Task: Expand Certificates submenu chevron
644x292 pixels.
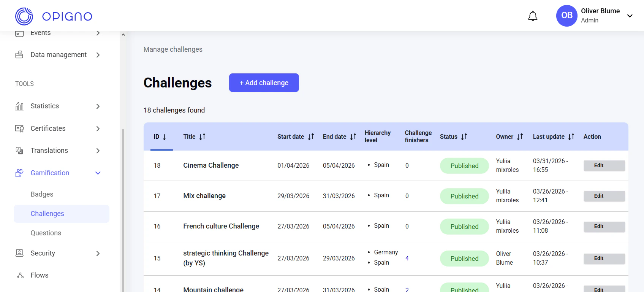Action: 98,129
